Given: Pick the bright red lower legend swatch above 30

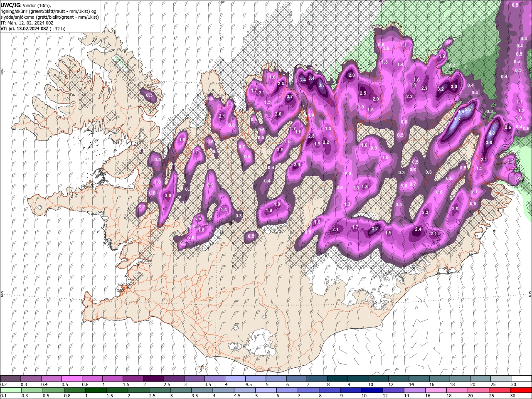Looking at the screenshot, I should coord(521,390).
